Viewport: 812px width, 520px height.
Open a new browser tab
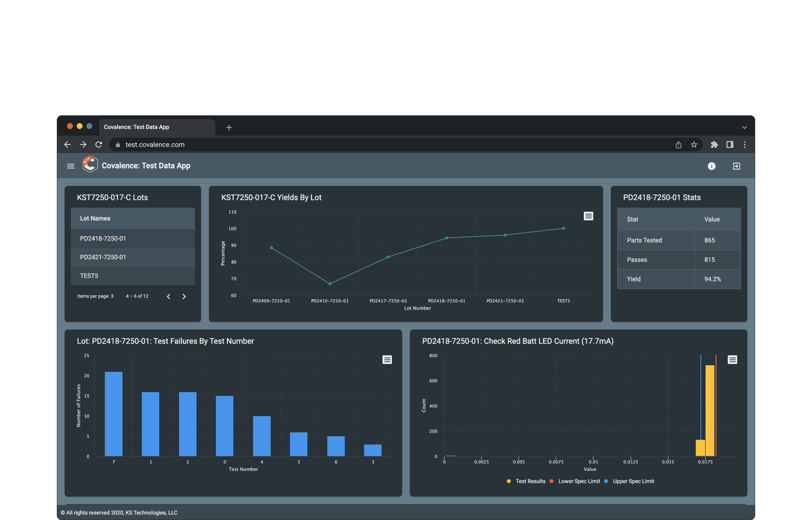[229, 128]
